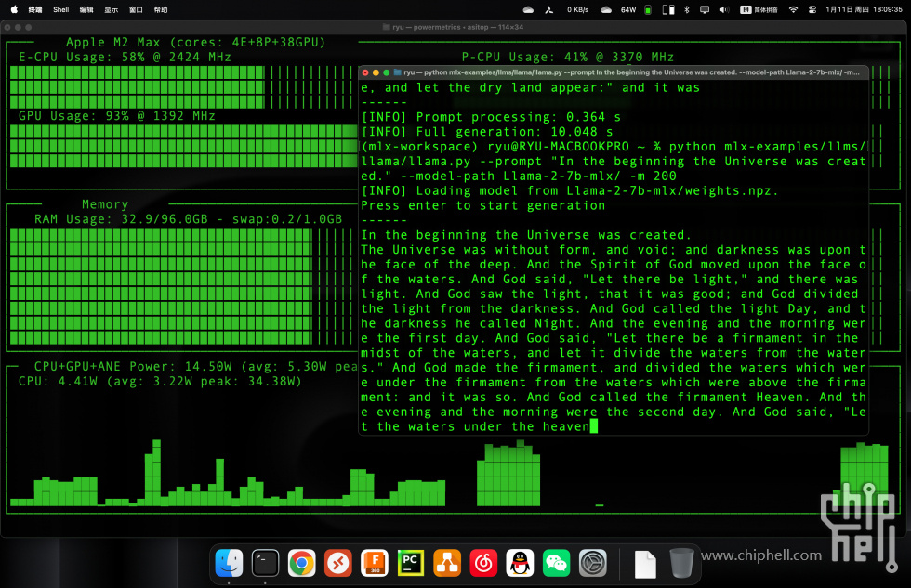
Task: Open the orange flowchart app in dock
Action: point(447,563)
